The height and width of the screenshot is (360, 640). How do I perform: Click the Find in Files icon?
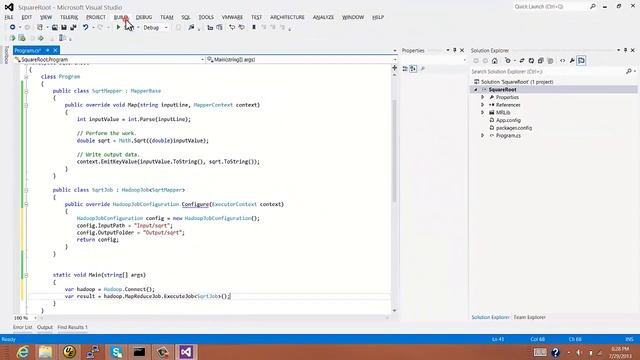(x=191, y=27)
